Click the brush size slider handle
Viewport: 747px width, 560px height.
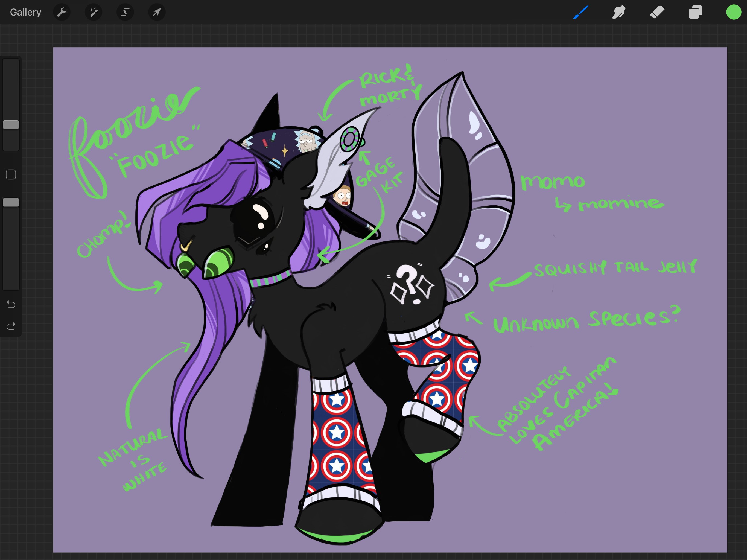[x=11, y=125]
